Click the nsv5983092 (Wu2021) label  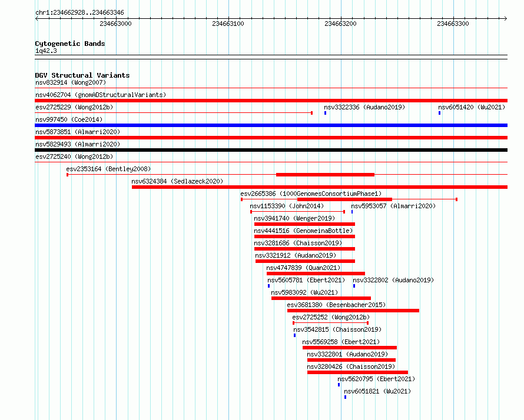click(304, 292)
